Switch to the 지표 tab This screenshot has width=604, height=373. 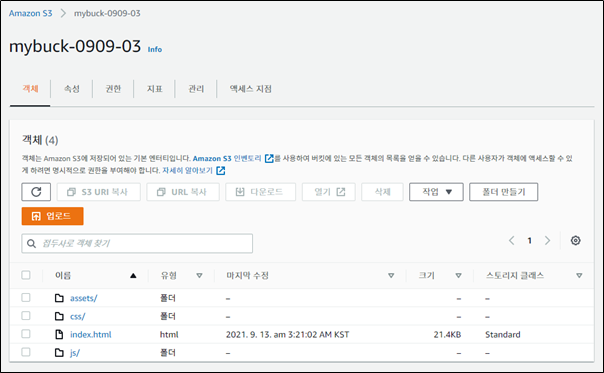click(x=154, y=89)
